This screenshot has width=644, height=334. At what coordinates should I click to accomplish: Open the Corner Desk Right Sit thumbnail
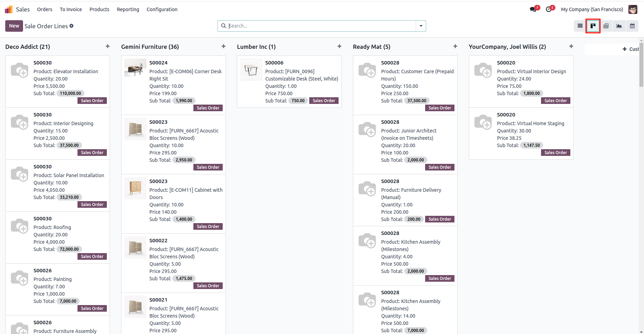135,68
